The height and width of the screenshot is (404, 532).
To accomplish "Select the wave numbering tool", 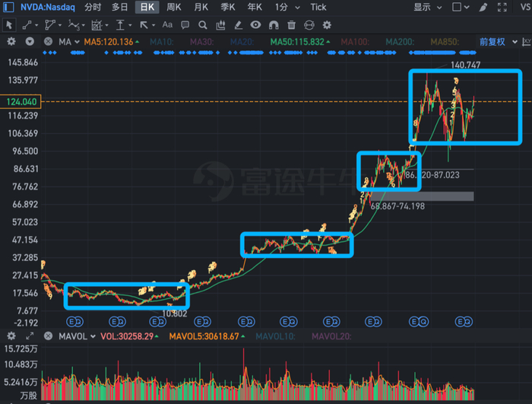I will (74, 25).
